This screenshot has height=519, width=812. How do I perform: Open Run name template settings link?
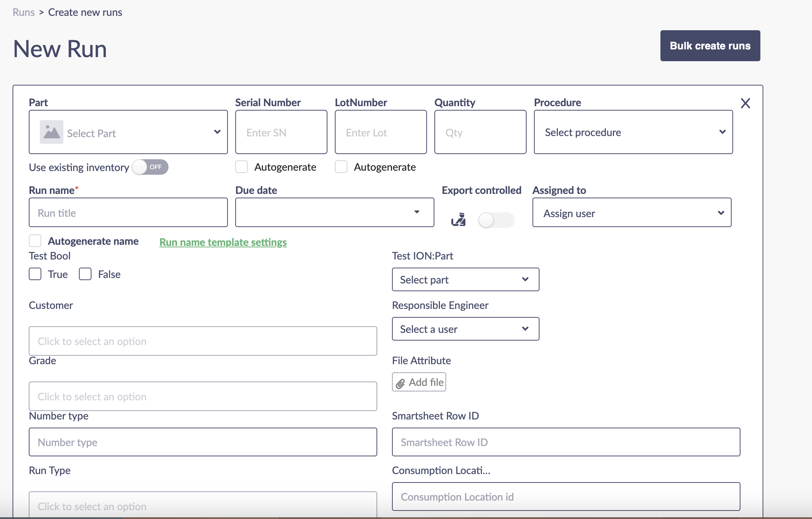(223, 242)
